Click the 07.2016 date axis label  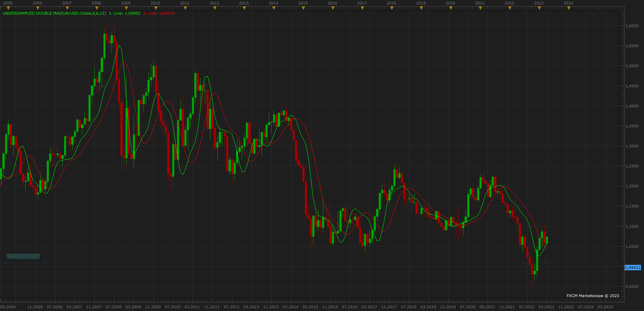click(x=350, y=307)
